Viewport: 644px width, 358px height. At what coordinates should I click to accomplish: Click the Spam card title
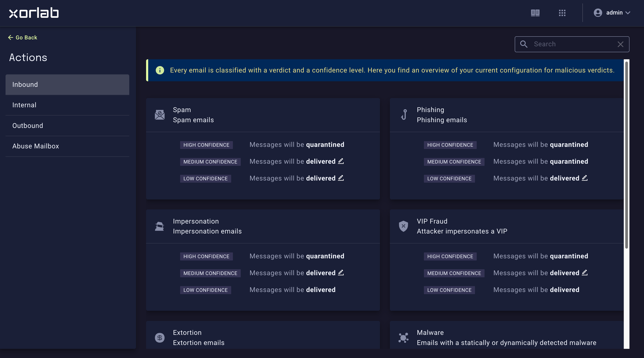tap(182, 110)
